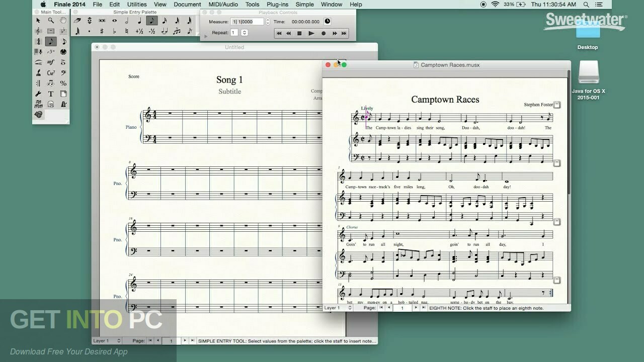The width and height of the screenshot is (644, 362).
Task: Select the Key Signature tool
Action: (63, 31)
